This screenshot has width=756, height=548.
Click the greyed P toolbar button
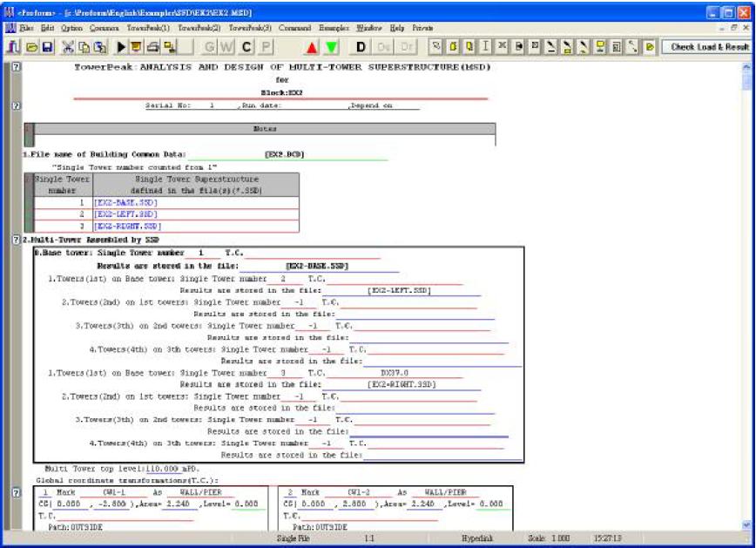pos(266,47)
